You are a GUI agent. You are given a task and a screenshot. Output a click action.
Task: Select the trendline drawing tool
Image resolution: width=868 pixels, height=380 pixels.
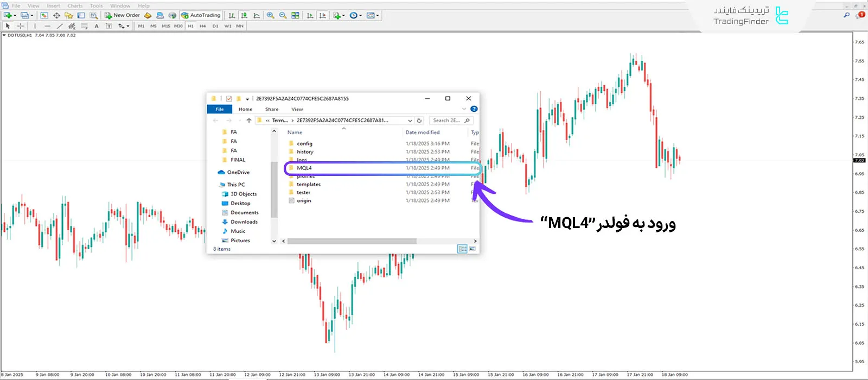coord(59,26)
